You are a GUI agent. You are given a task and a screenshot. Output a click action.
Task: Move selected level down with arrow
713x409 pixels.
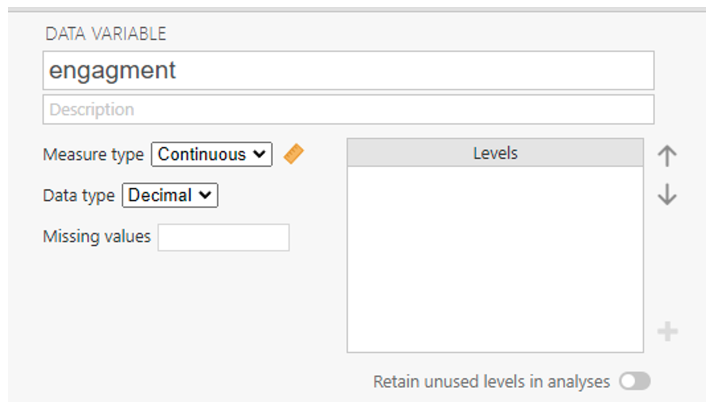667,195
